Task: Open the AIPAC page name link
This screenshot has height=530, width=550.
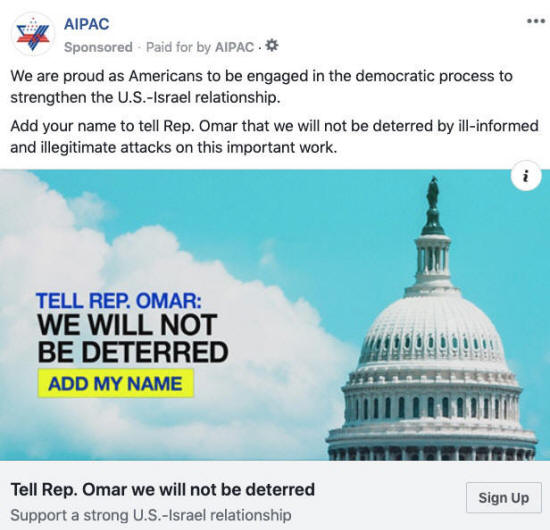Action: click(86, 24)
